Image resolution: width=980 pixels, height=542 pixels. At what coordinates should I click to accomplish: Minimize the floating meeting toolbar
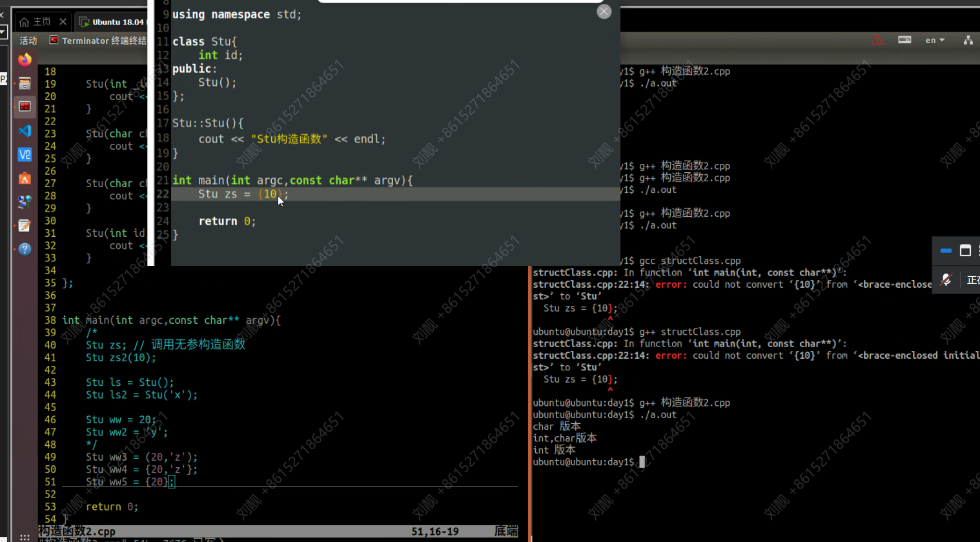coord(946,250)
